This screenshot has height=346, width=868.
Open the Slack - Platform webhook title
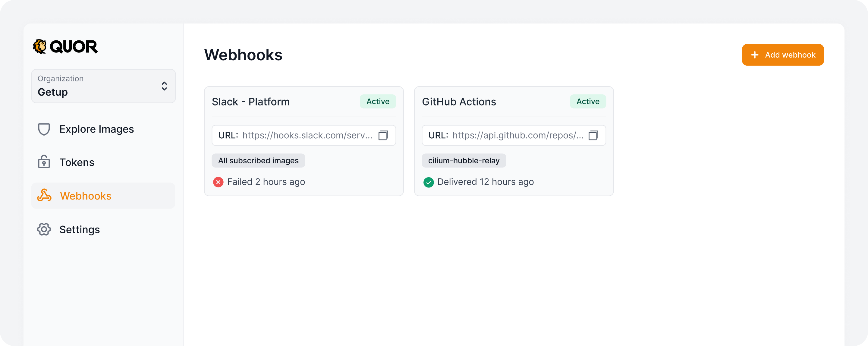coord(251,101)
